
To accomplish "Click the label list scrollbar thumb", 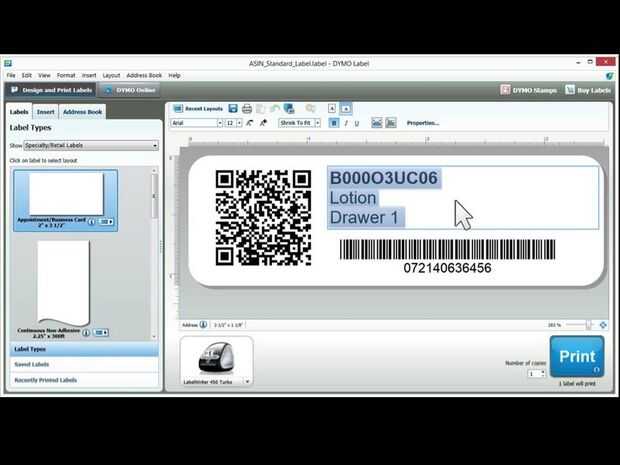I will coord(154,196).
